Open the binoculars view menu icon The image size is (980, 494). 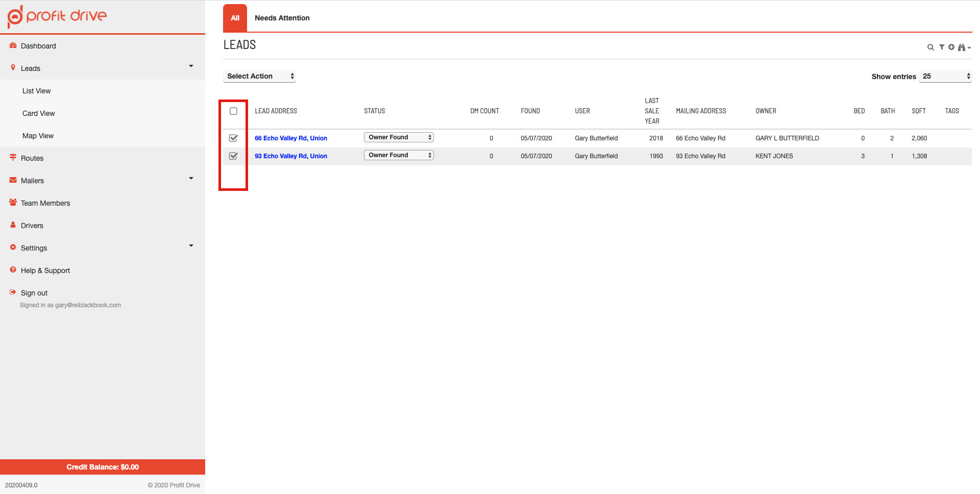click(x=964, y=47)
